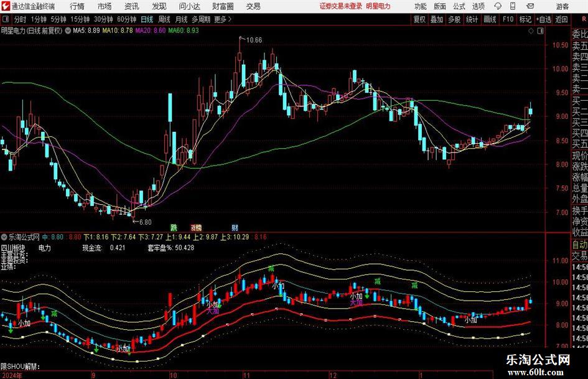Click the diamond icon above the price axis
588x379 pixels.
point(531,30)
